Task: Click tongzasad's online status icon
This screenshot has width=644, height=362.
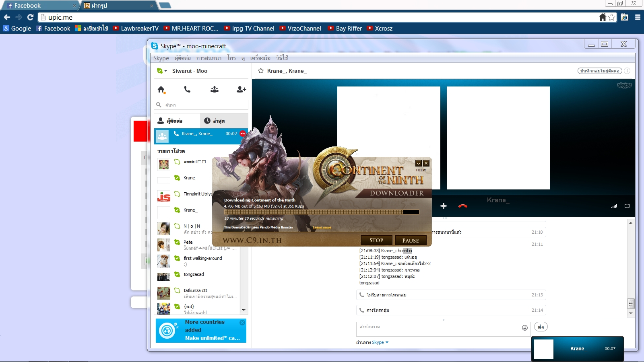Action: point(177,274)
